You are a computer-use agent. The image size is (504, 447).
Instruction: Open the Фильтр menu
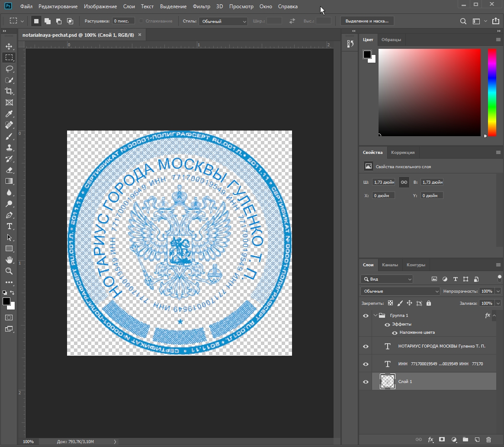202,6
